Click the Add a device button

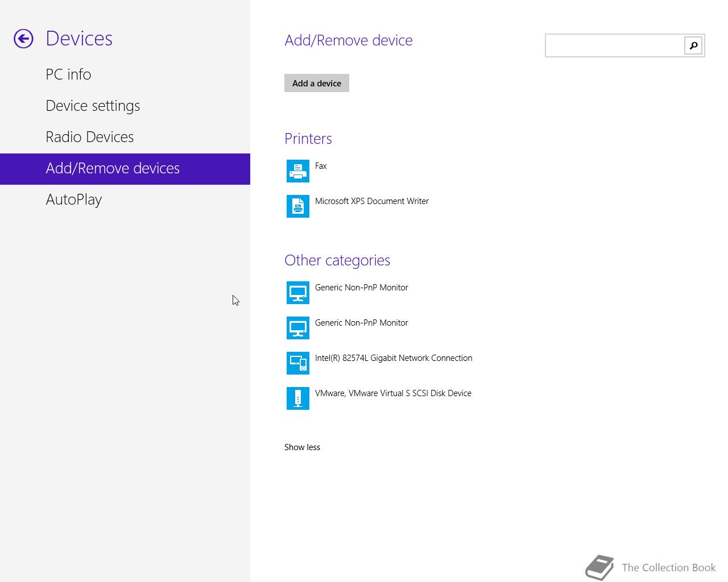(x=317, y=83)
